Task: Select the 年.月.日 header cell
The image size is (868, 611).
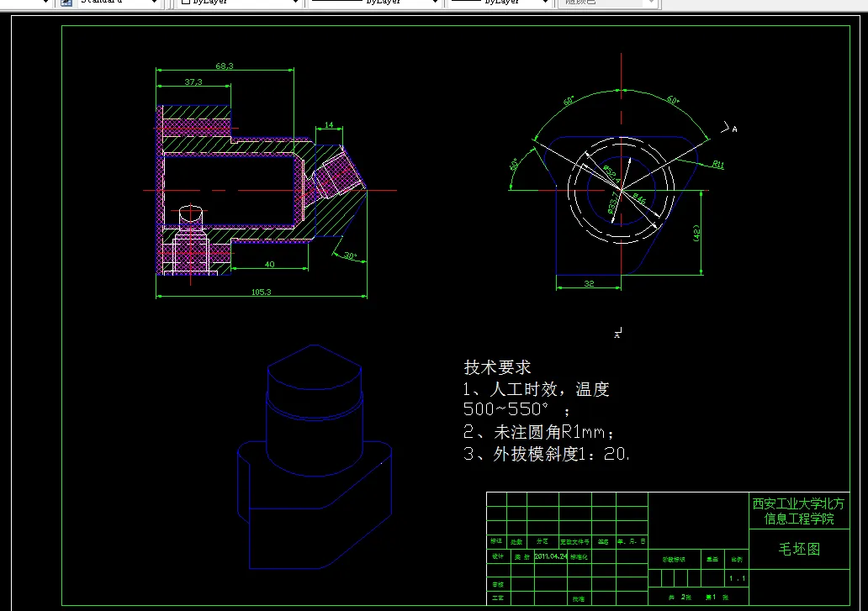Action: pos(632,541)
